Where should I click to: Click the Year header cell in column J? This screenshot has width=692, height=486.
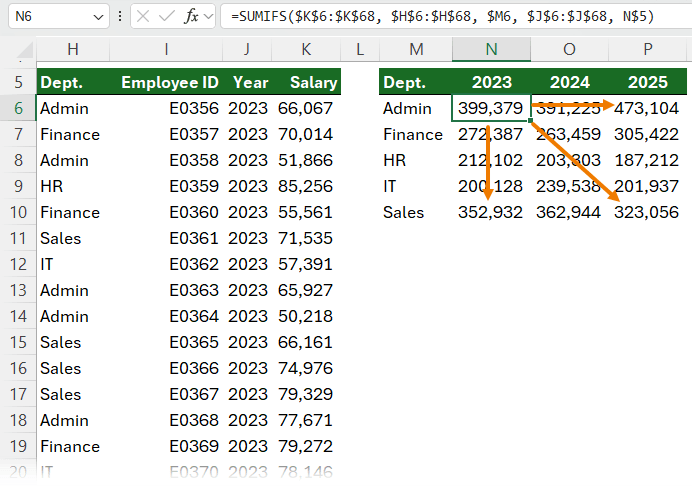pyautogui.click(x=247, y=82)
